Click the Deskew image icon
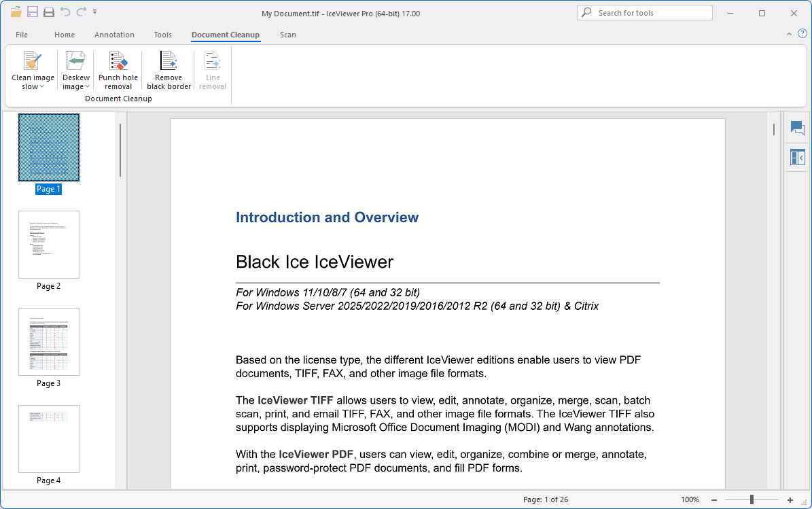The height and width of the screenshot is (509, 812). click(75, 61)
